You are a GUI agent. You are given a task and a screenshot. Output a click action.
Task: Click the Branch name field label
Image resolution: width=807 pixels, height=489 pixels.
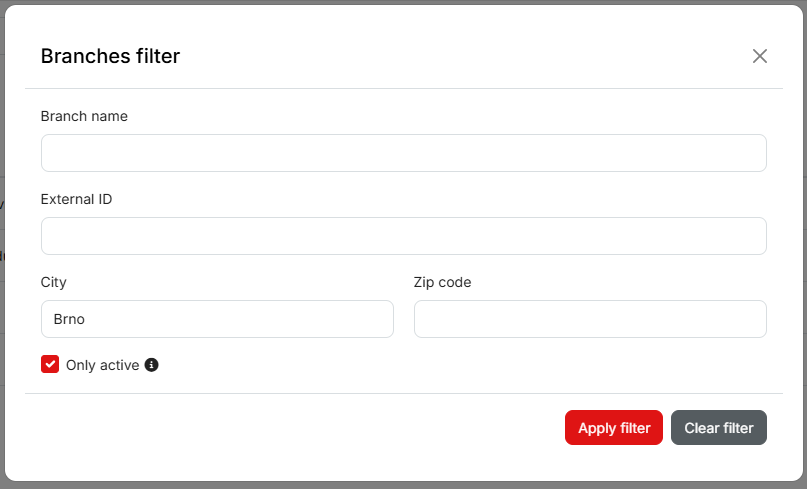coord(84,116)
